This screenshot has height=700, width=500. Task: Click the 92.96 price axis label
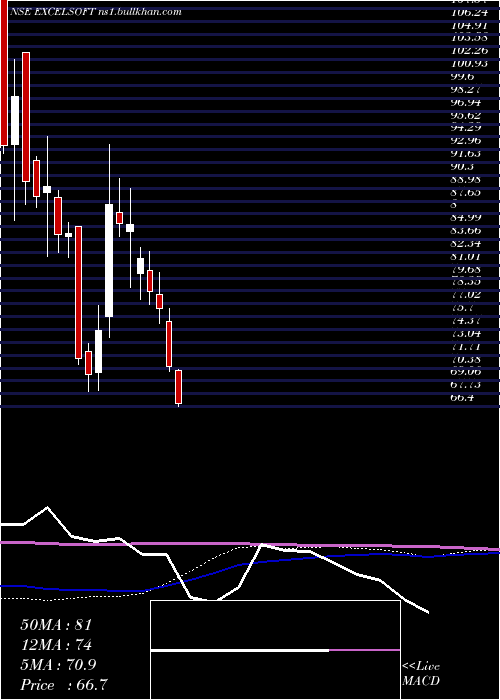coord(466,141)
